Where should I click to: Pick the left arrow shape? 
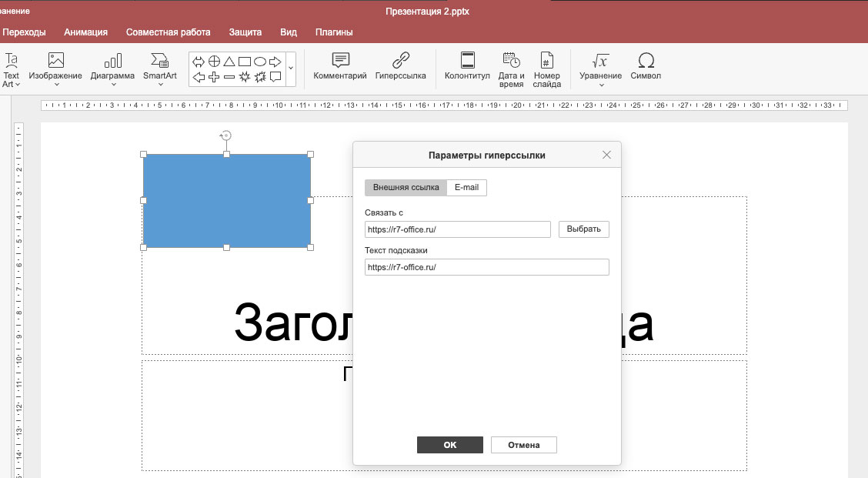coord(199,77)
